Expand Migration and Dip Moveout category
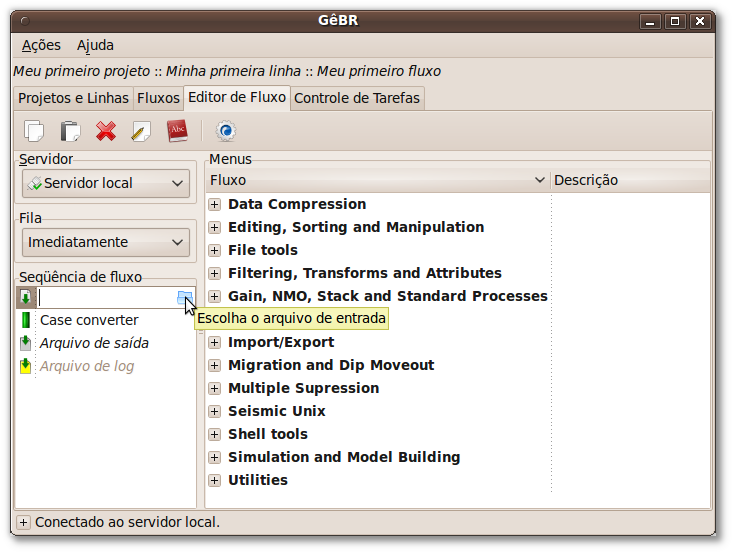This screenshot has width=733, height=553. [215, 365]
